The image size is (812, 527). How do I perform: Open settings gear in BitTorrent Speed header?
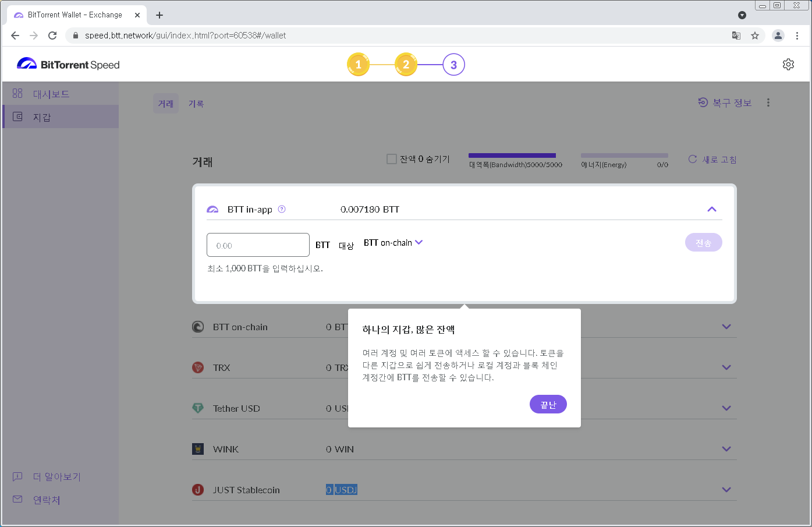click(x=788, y=64)
